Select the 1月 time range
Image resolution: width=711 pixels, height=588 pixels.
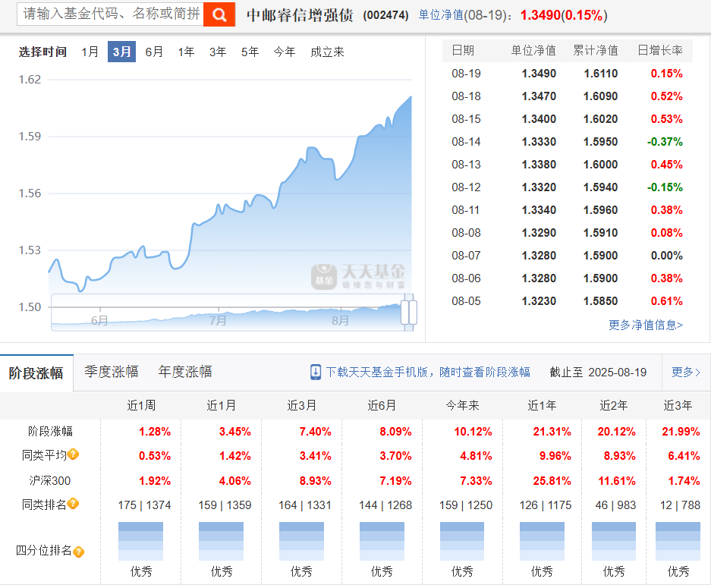click(x=90, y=52)
